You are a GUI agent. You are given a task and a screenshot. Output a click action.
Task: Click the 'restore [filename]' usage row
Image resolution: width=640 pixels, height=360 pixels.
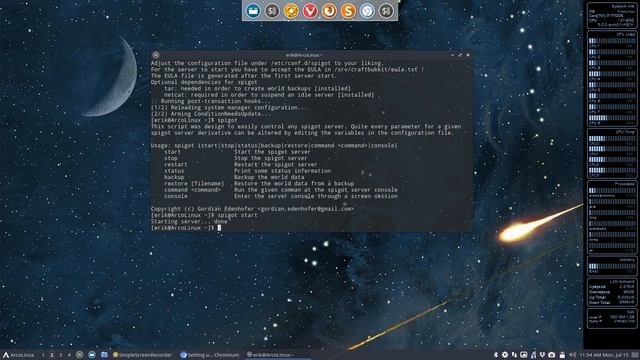[x=259, y=184]
